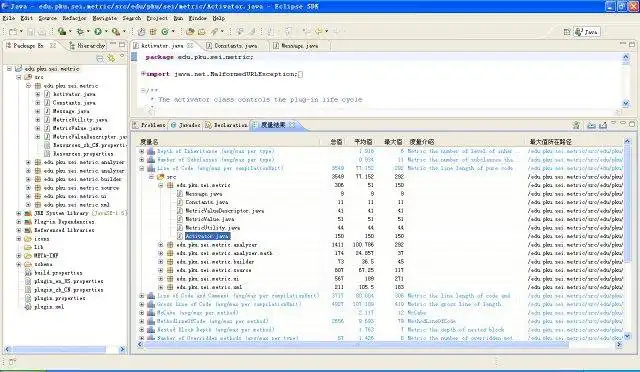This screenshot has width=640, height=372.
Task: Click the New file toolbar icon
Action: pyautogui.click(x=13, y=31)
